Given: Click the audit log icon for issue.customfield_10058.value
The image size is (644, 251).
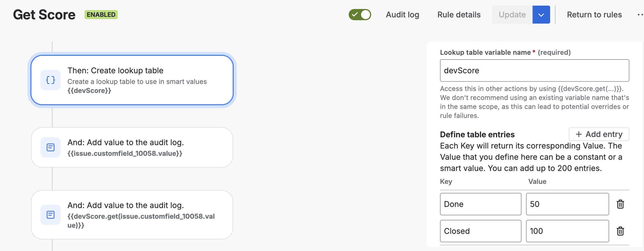Looking at the screenshot, I should (51, 147).
